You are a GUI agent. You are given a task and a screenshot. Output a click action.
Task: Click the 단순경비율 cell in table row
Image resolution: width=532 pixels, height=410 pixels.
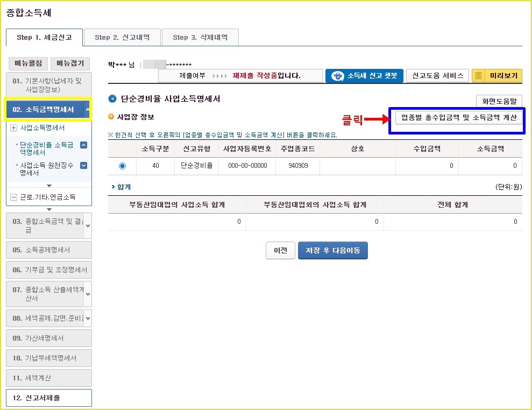point(197,166)
